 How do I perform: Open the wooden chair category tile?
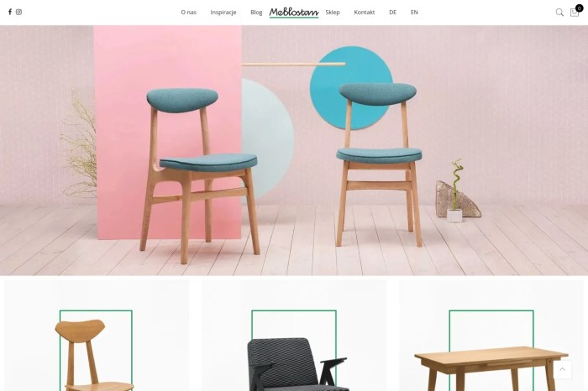[97, 336]
